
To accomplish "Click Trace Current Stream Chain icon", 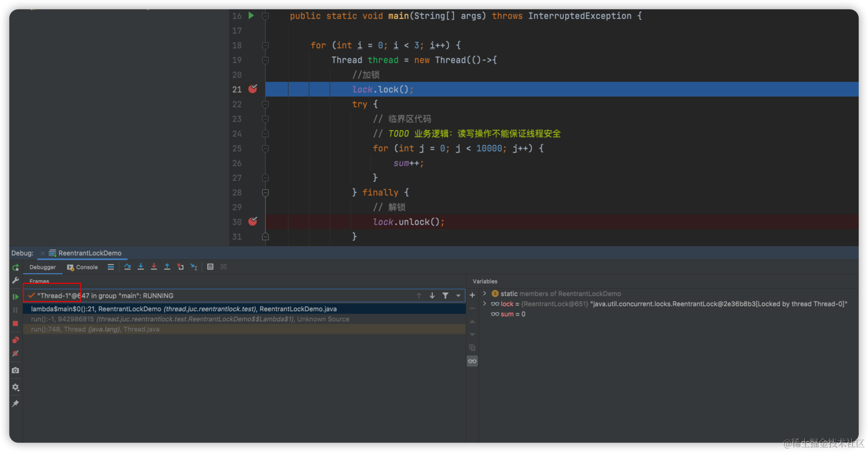I will coord(223,267).
